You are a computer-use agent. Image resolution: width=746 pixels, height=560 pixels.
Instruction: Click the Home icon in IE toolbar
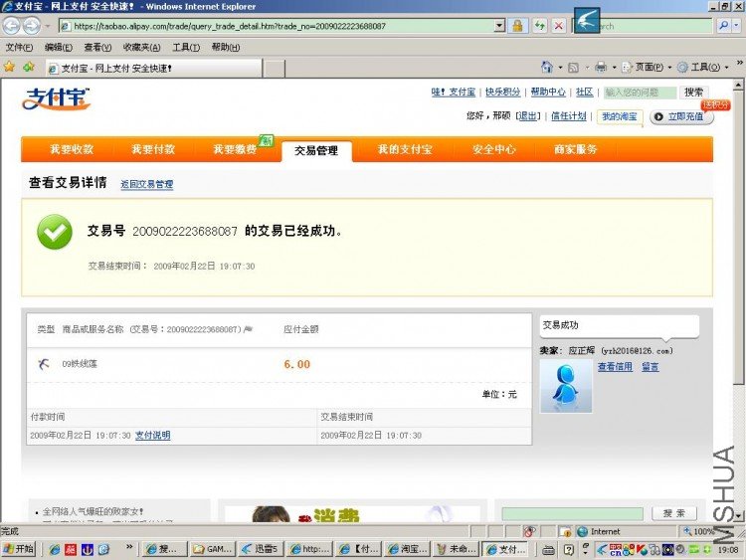tap(547, 67)
